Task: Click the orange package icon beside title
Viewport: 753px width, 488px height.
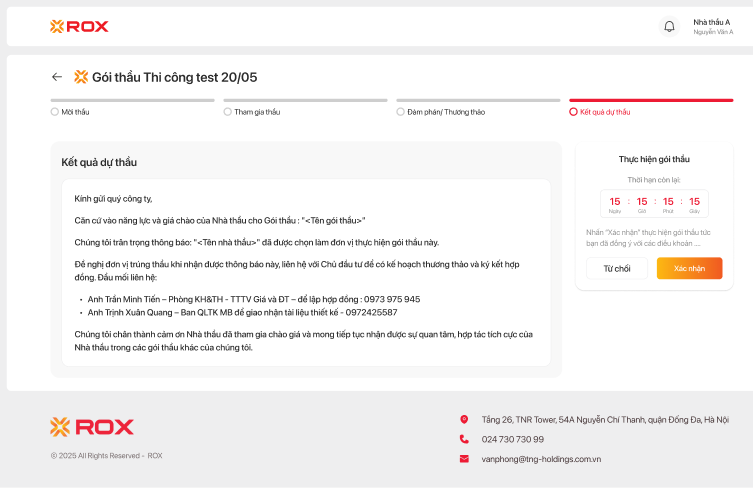Action: coord(81,77)
